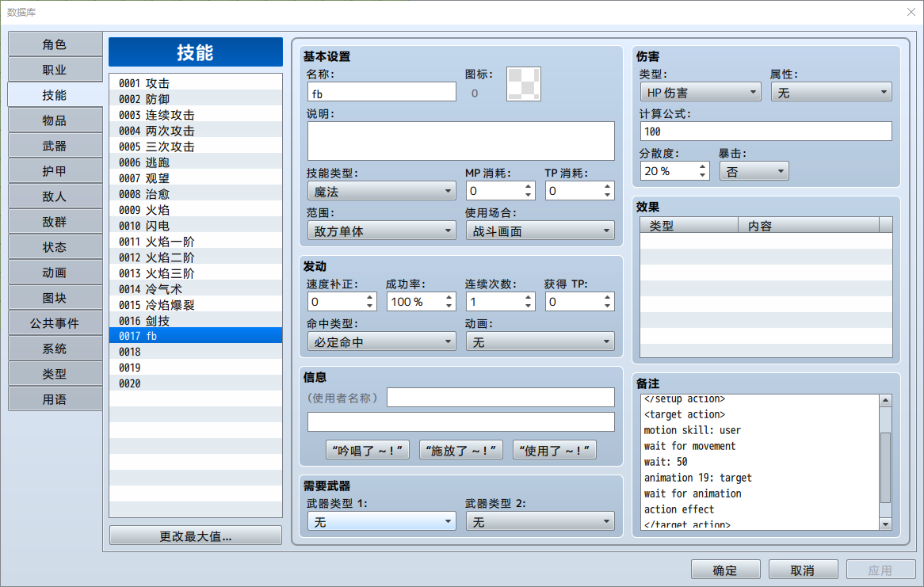The width and height of the screenshot is (924, 587).
Task: Increase the 速度补正 spinner value
Action: coord(369,297)
